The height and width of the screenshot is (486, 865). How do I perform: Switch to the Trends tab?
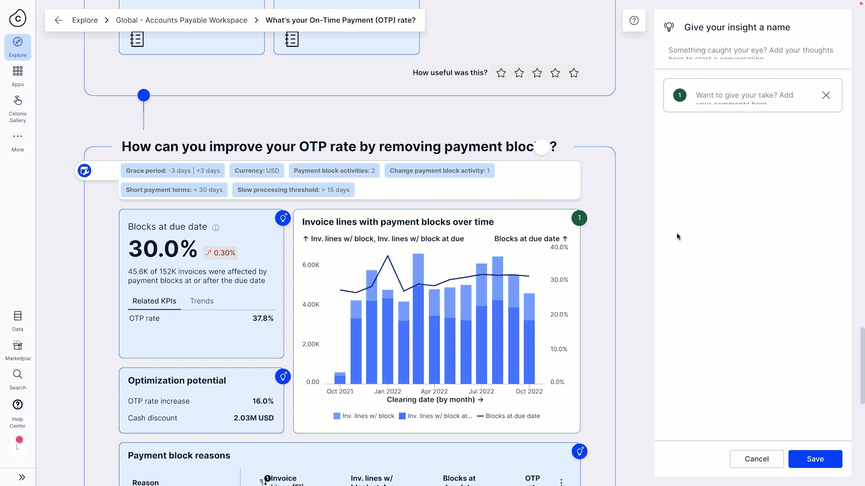(x=201, y=301)
